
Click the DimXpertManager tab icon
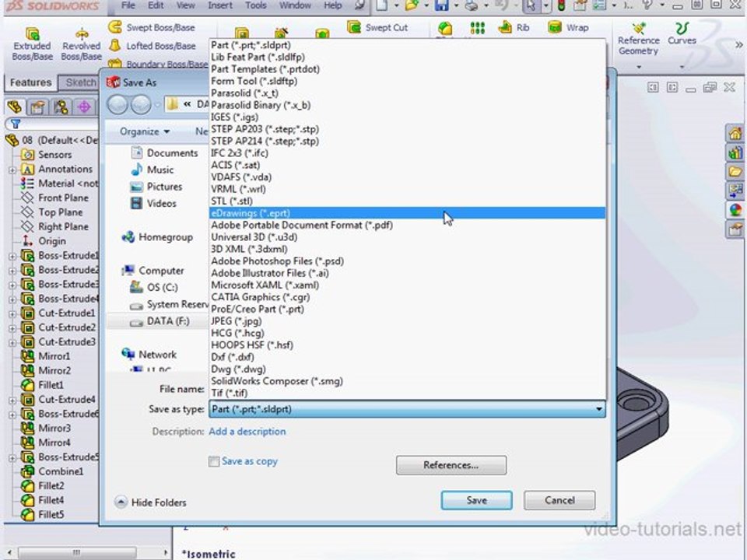(x=84, y=107)
